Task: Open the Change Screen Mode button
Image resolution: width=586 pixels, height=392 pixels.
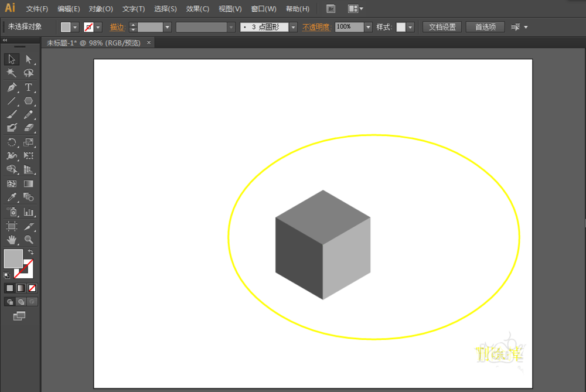Action: (19, 316)
